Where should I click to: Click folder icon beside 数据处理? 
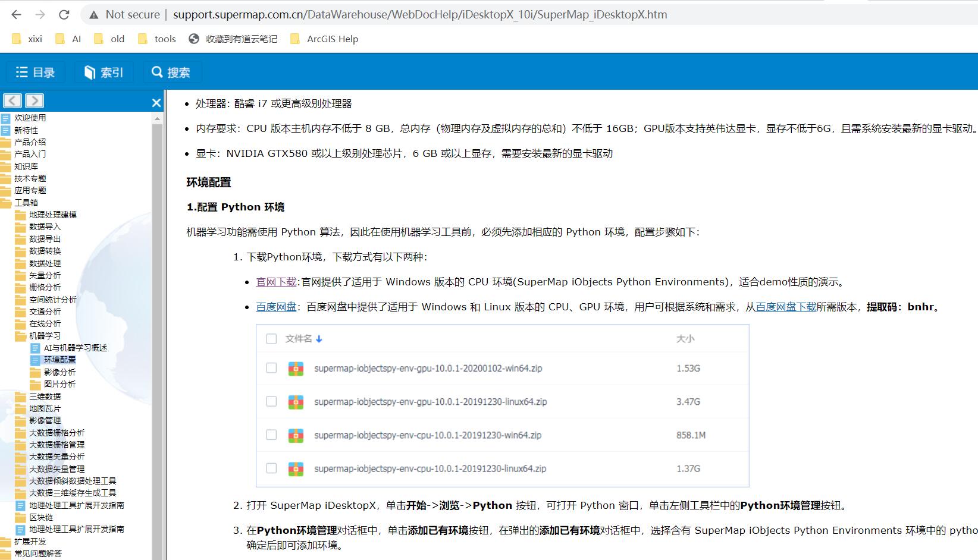pos(21,263)
